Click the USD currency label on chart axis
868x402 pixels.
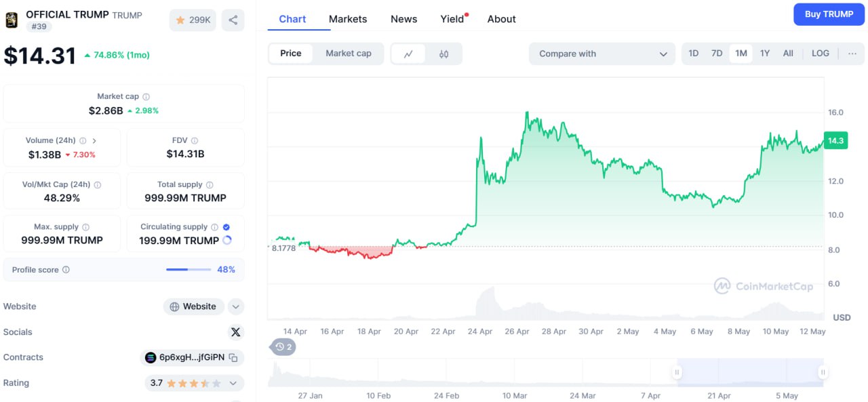pyautogui.click(x=842, y=318)
